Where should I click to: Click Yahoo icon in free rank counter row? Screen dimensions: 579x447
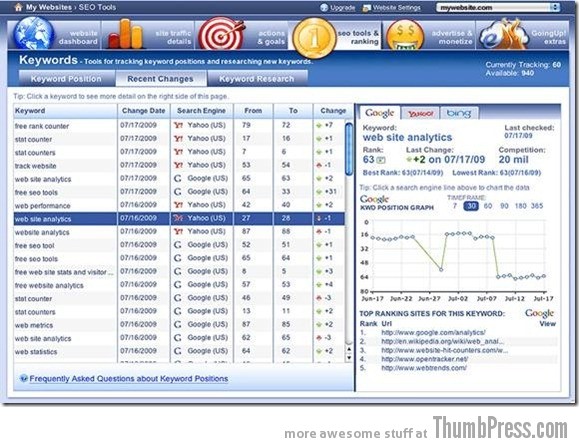178,125
